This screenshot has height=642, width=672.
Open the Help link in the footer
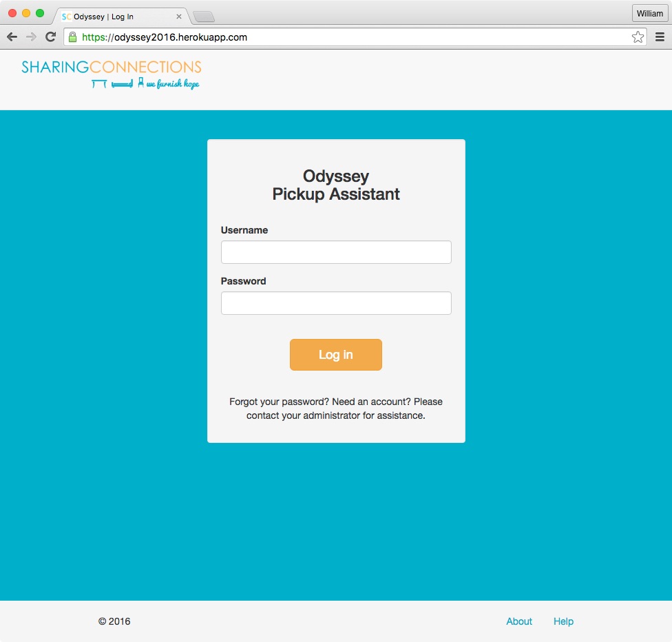563,621
